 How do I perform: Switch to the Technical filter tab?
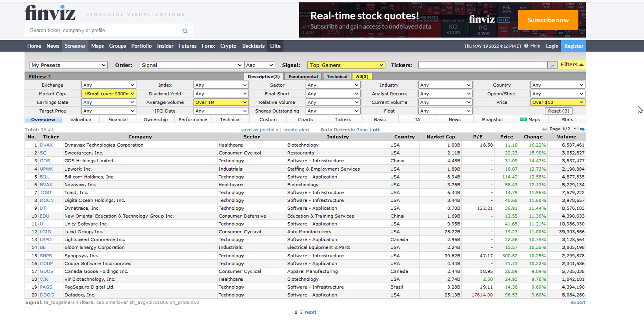pos(337,77)
